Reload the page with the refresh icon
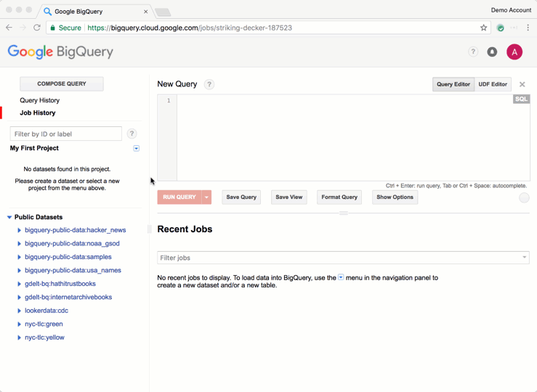537x392 pixels. (x=37, y=28)
